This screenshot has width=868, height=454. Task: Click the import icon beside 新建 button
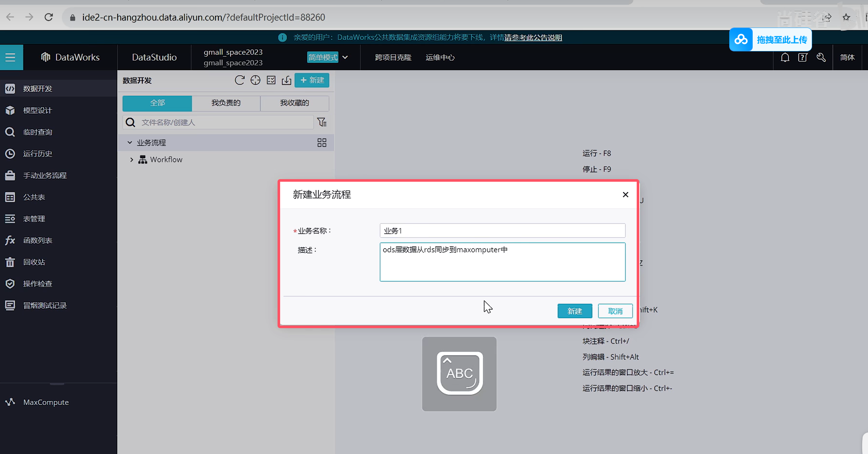tap(287, 80)
